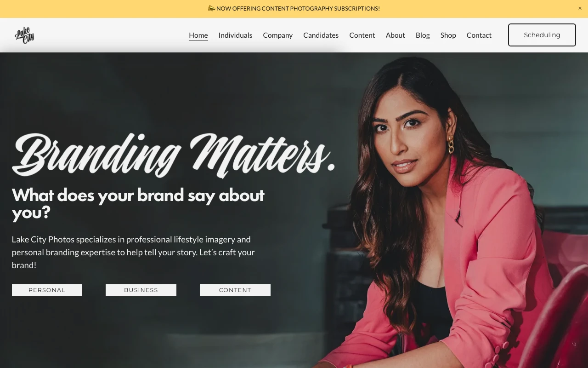
Task: Open the Home menu item
Action: pos(198,35)
